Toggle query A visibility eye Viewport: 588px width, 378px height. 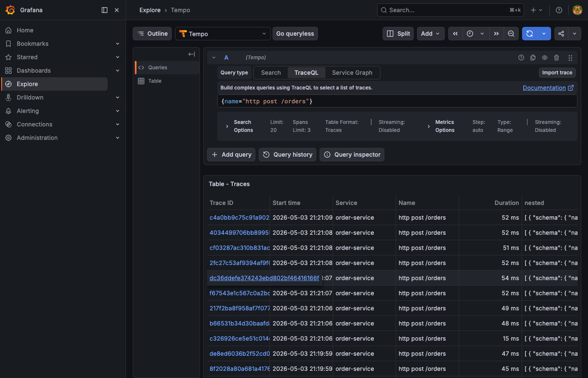545,58
